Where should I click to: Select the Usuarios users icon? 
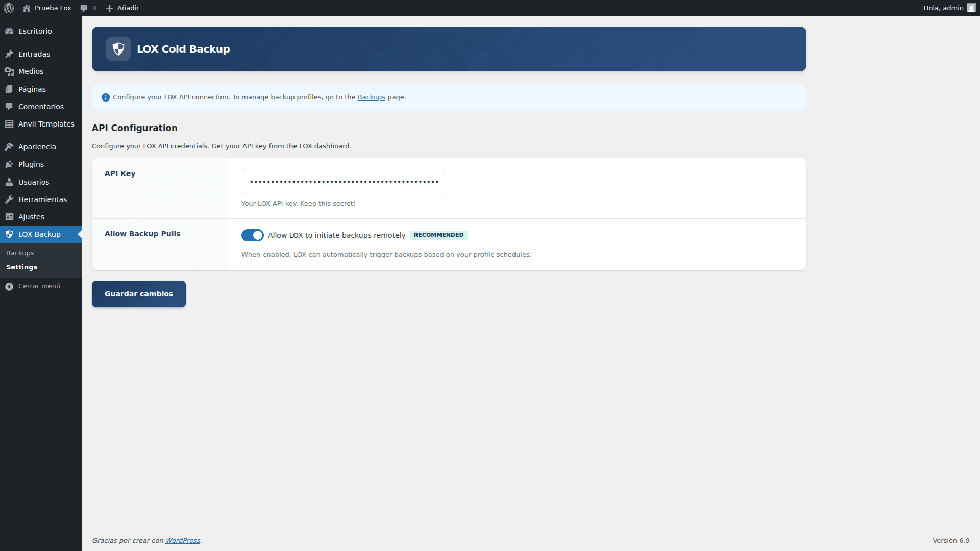pyautogui.click(x=10, y=182)
